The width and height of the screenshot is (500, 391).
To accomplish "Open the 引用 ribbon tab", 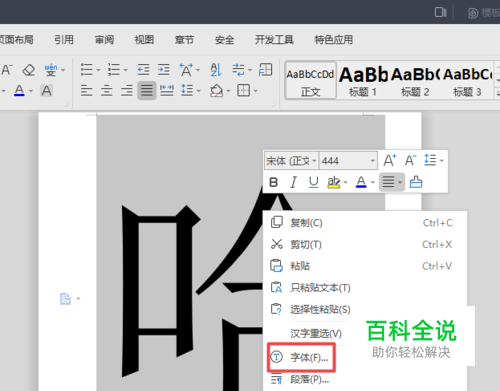I will tap(64, 40).
